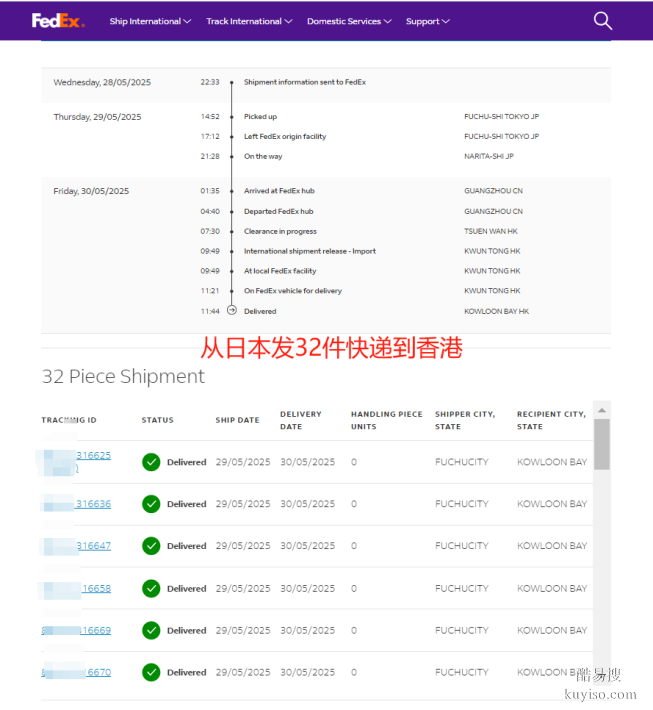
Task: Click the KOWLOON BAY HK location
Action: [x=496, y=312]
